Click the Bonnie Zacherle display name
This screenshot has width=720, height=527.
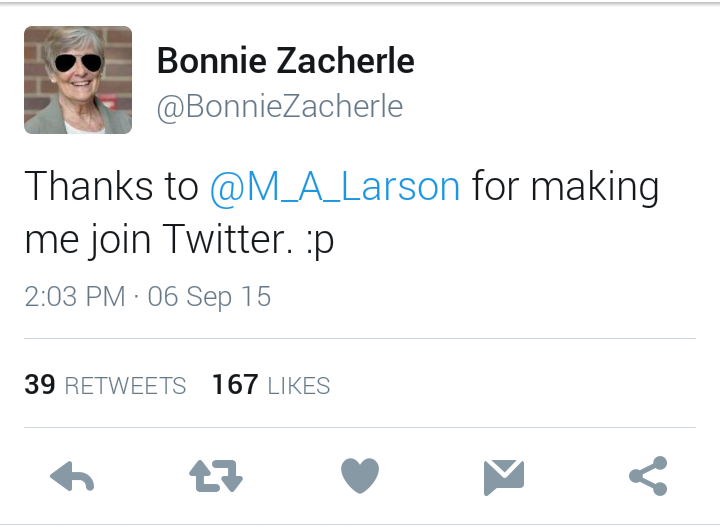pyautogui.click(x=285, y=62)
